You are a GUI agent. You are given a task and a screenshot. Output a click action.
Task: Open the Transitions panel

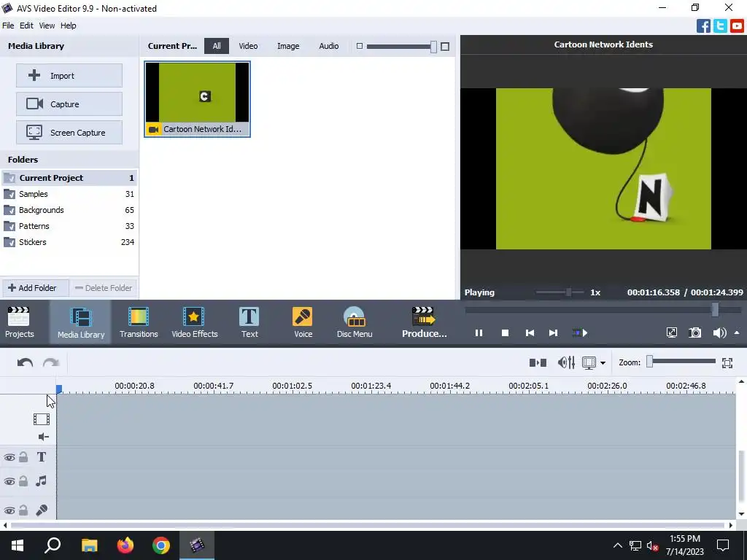[x=139, y=322]
